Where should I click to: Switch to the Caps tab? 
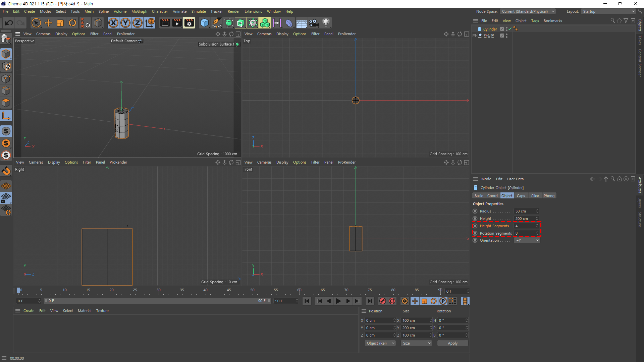coord(521,196)
